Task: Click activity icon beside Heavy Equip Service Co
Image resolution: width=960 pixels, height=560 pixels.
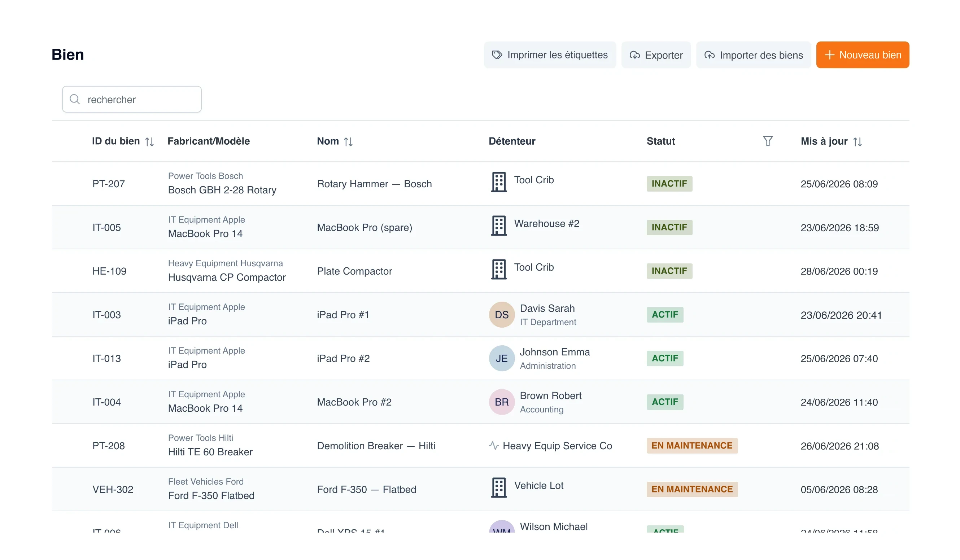Action: pos(494,446)
